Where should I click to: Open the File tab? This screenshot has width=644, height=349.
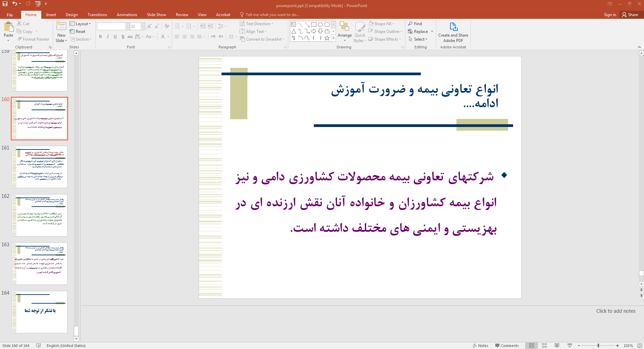10,15
